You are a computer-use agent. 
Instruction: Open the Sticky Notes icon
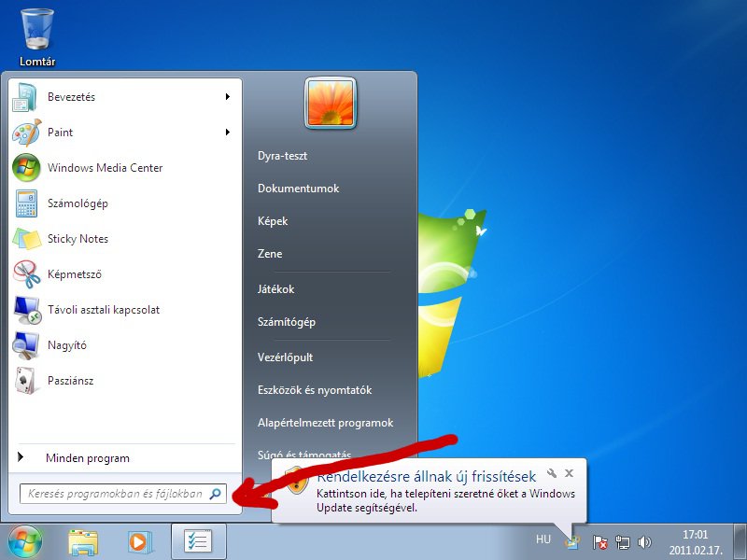27,239
